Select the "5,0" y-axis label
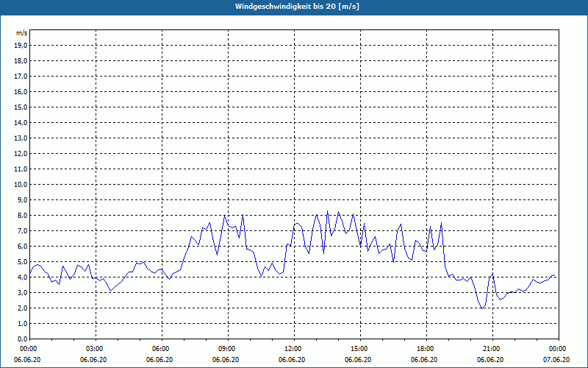This screenshot has height=368, width=588. tap(22, 262)
